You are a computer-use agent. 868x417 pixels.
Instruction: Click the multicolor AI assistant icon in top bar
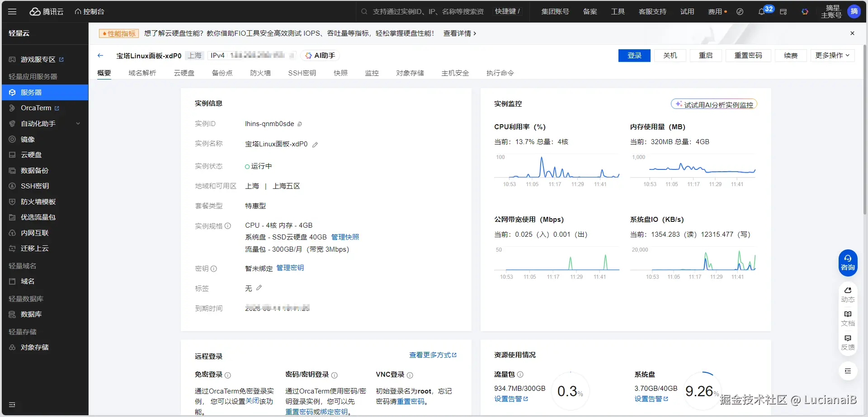pyautogui.click(x=805, y=12)
